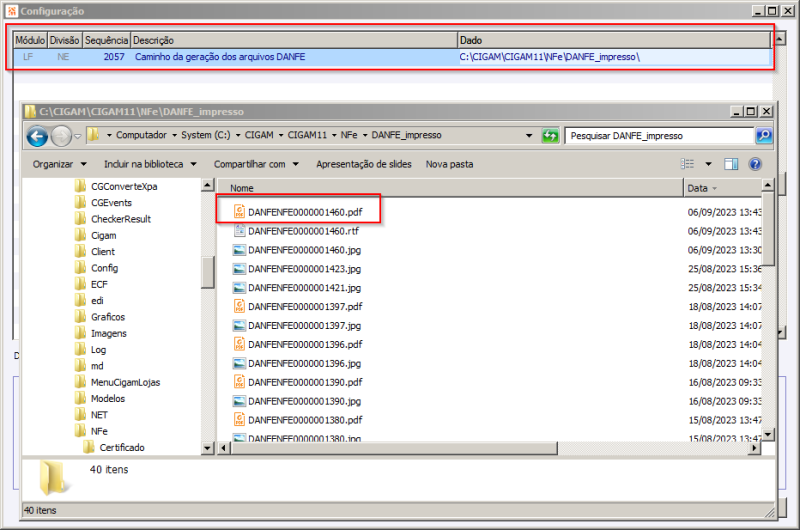The image size is (800, 530).
Task: Click CIGAM11 in the breadcrumb path
Action: pos(307,135)
